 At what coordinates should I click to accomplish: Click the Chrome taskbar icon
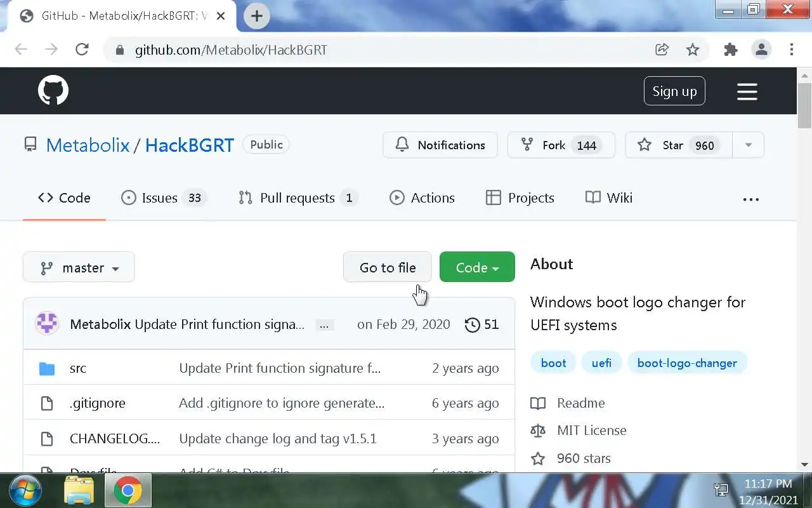[x=128, y=491]
